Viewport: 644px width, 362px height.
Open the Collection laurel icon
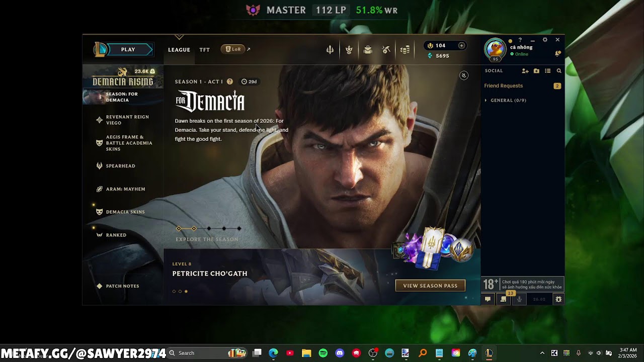(x=349, y=49)
